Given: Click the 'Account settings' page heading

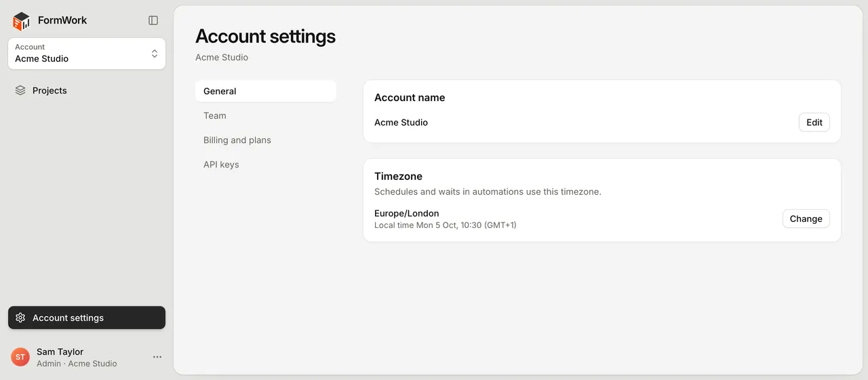Looking at the screenshot, I should click(266, 36).
